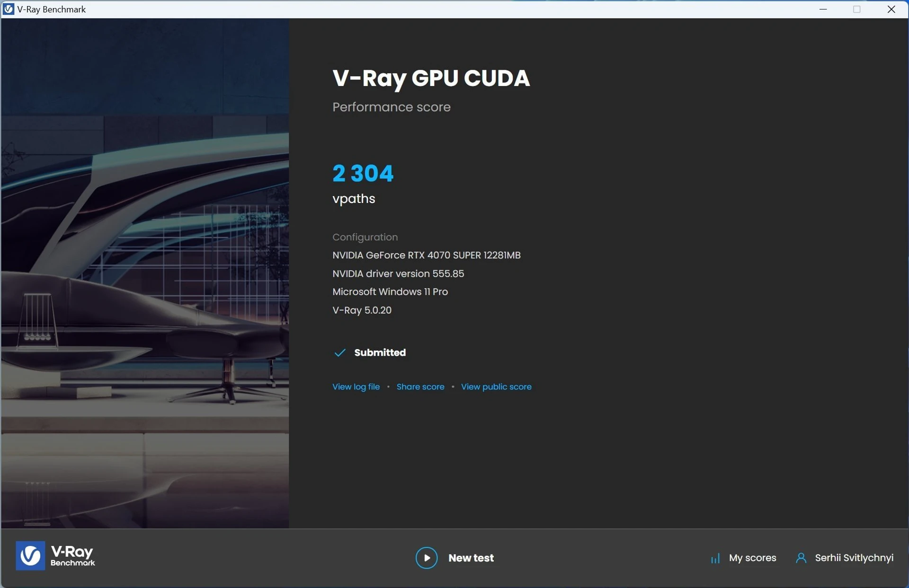Minimize the V-Ray Benchmark window
This screenshot has height=588, width=909.
(x=823, y=9)
